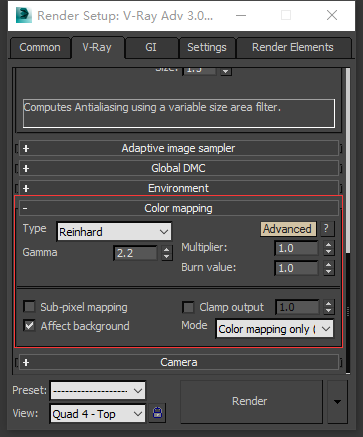Expand the Global DMC rollout
Image resolution: width=363 pixels, height=437 pixels.
[x=179, y=168]
